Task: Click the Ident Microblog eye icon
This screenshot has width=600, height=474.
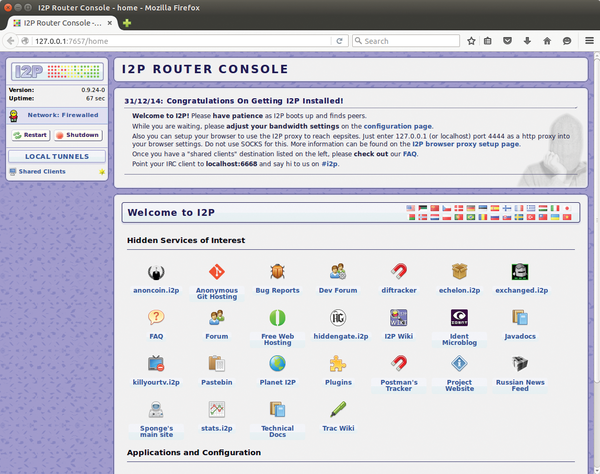Action: [x=459, y=318]
